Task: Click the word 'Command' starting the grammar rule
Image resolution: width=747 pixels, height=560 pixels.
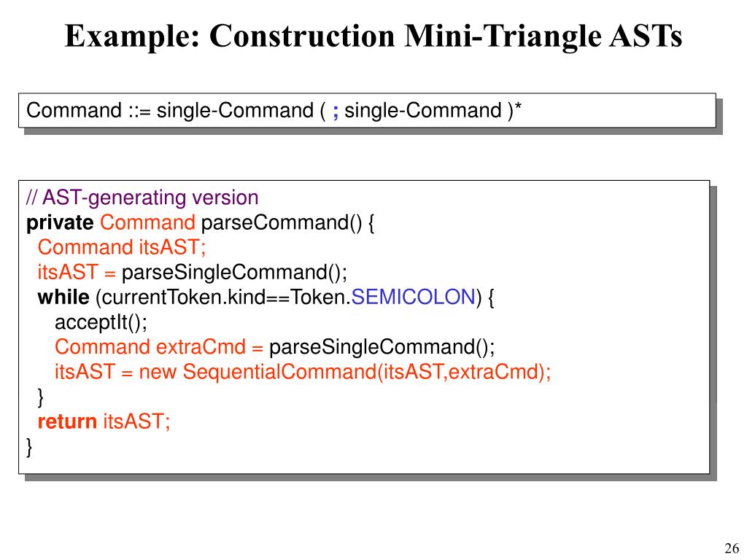Action: pyautogui.click(x=74, y=111)
